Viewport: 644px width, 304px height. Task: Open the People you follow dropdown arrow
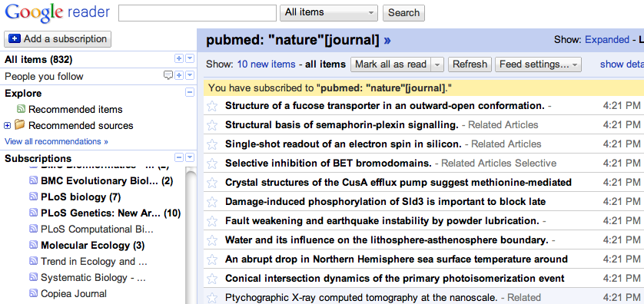point(189,75)
